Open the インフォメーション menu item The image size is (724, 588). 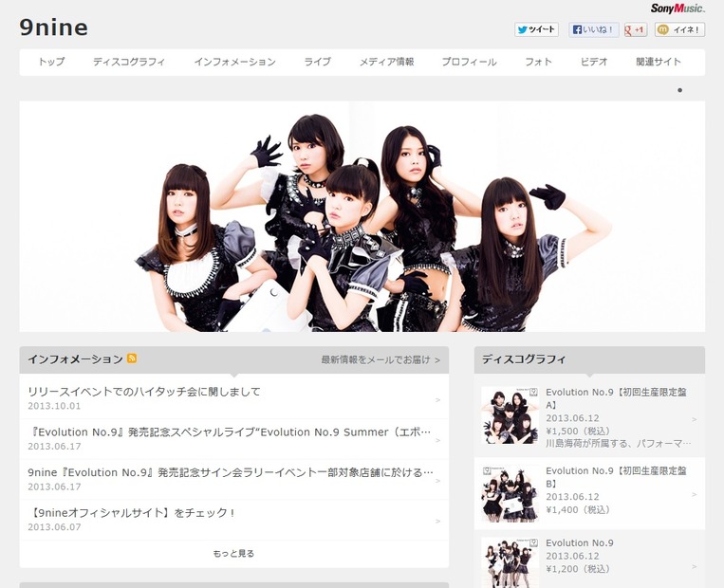tap(234, 62)
